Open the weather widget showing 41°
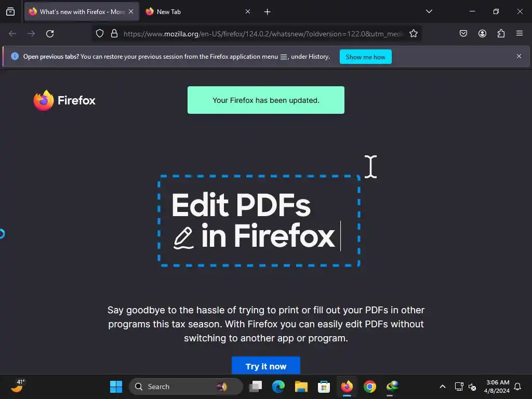Screen dimensions: 532x399 (18, 387)
